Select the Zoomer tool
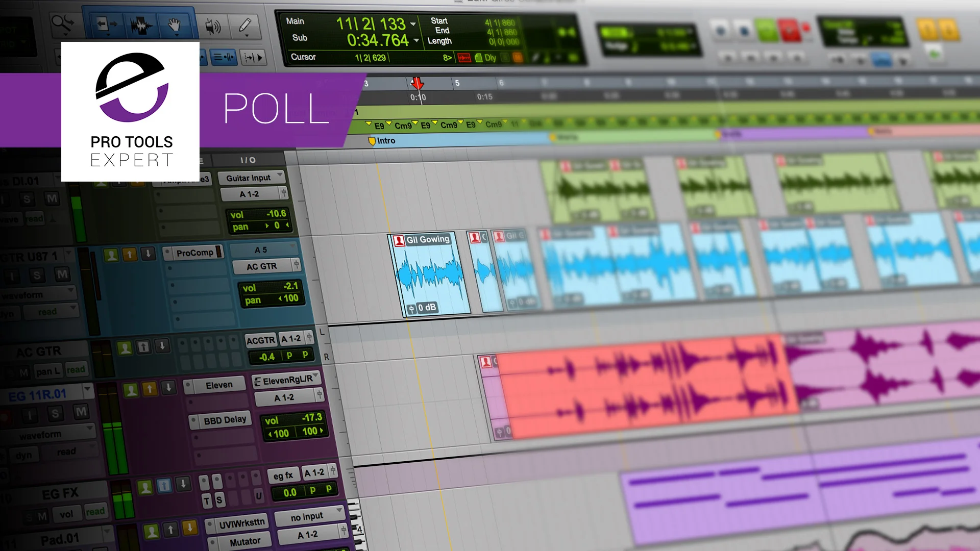The image size is (980, 551). point(63,23)
